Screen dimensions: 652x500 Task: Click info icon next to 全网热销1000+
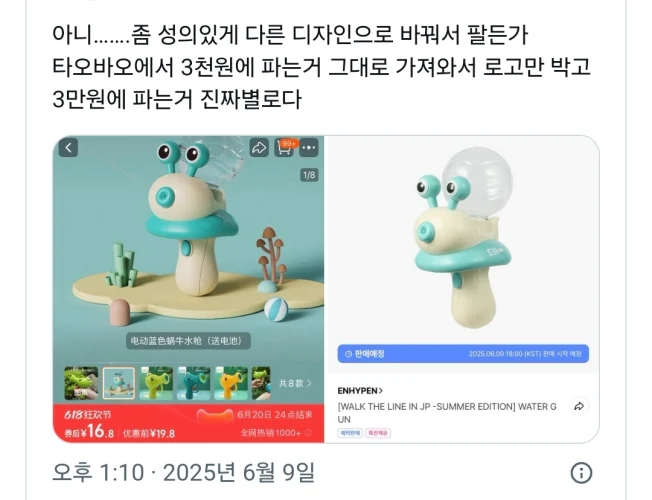coord(308,433)
